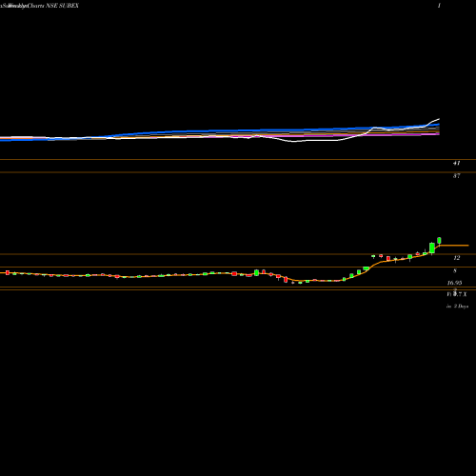Click the '16.95' price value
Viewport: 476px width, 476px height.
[454, 283]
